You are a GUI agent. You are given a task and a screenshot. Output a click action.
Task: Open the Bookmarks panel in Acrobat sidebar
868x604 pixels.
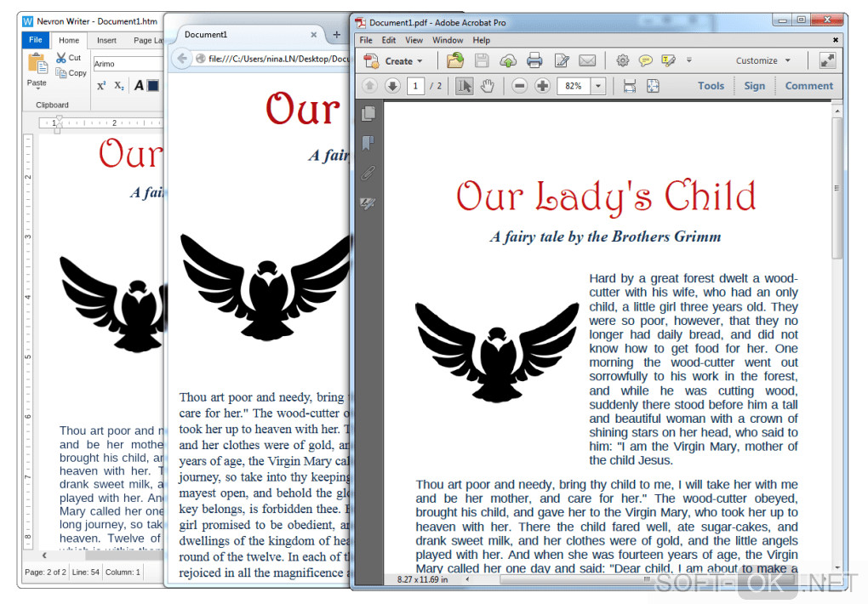coord(368,144)
